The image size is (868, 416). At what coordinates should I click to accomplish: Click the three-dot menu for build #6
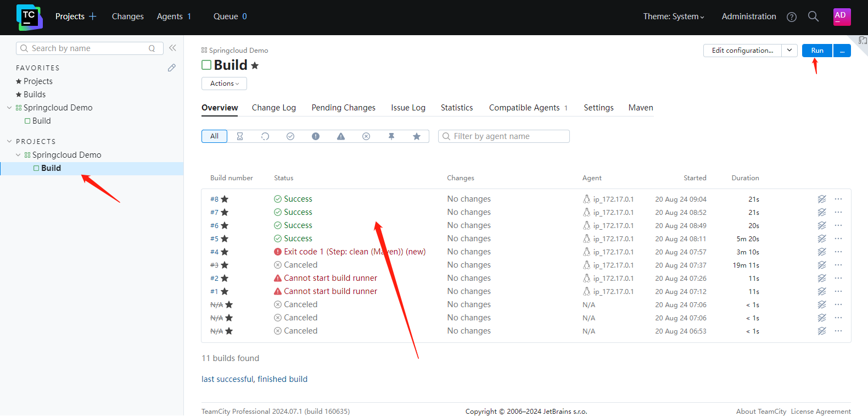pyautogui.click(x=838, y=225)
